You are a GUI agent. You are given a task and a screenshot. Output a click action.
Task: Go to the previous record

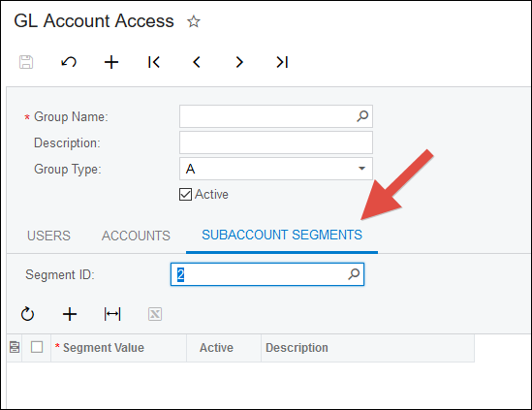coord(197,62)
